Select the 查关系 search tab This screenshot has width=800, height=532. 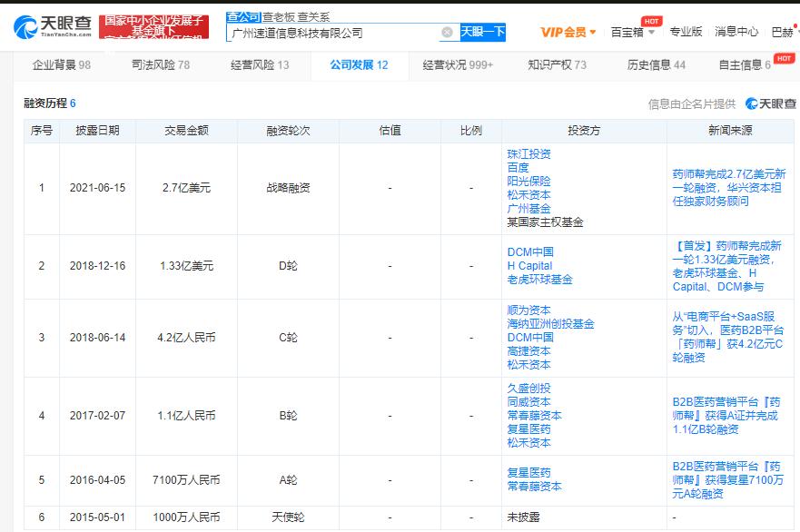tap(314, 17)
